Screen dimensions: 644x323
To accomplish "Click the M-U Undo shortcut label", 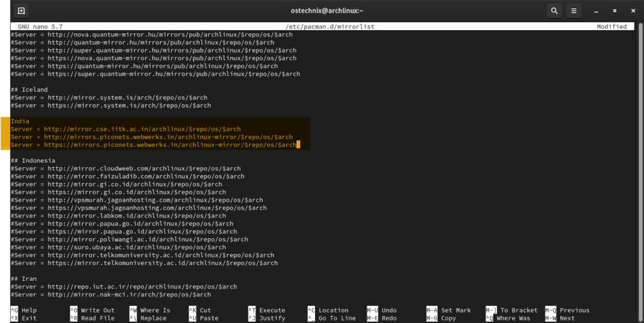I will tap(382, 310).
